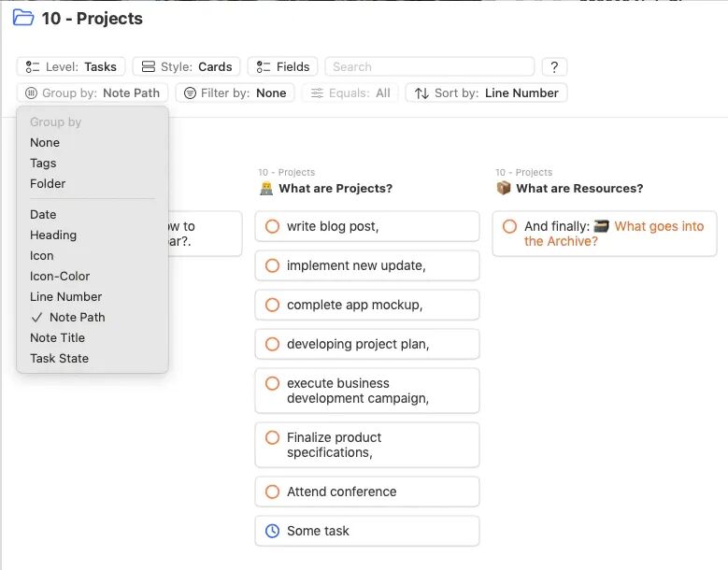Viewport: 728px width, 570px height.
Task: Click the worker emoji icon beside What are Projects?
Action: [x=266, y=189]
